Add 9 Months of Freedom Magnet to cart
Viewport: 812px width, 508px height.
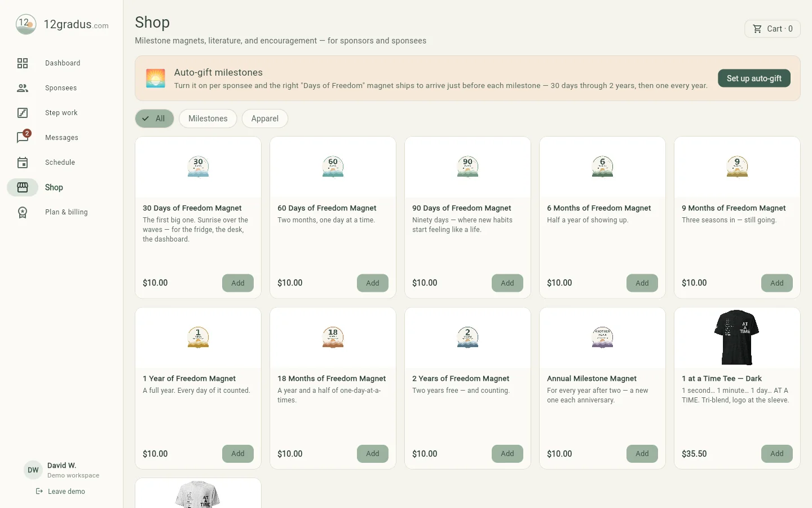tap(777, 283)
